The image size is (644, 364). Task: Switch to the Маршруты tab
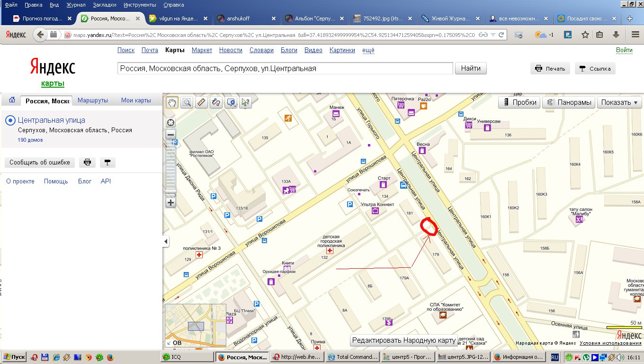click(93, 100)
